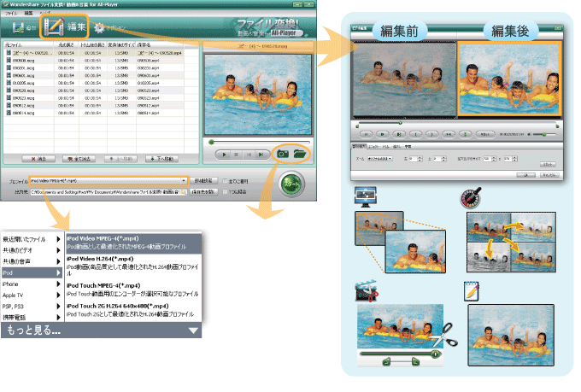581x392 pixels.
Task: Skip to next file in preview controls
Action: click(261, 155)
